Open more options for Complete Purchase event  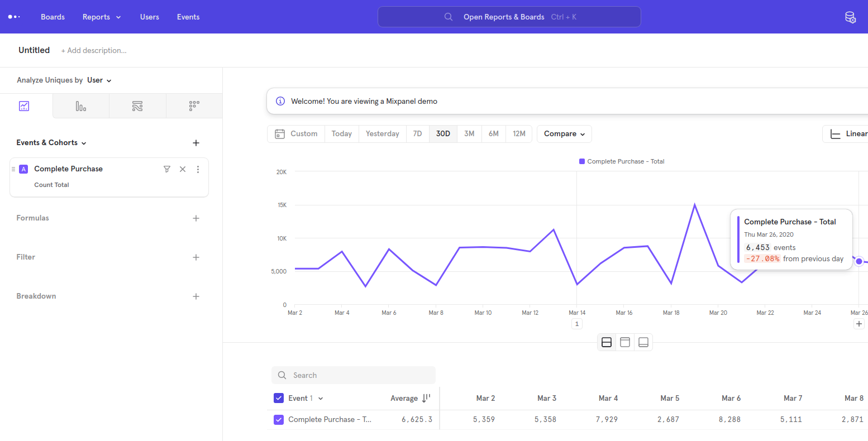pyautogui.click(x=198, y=169)
